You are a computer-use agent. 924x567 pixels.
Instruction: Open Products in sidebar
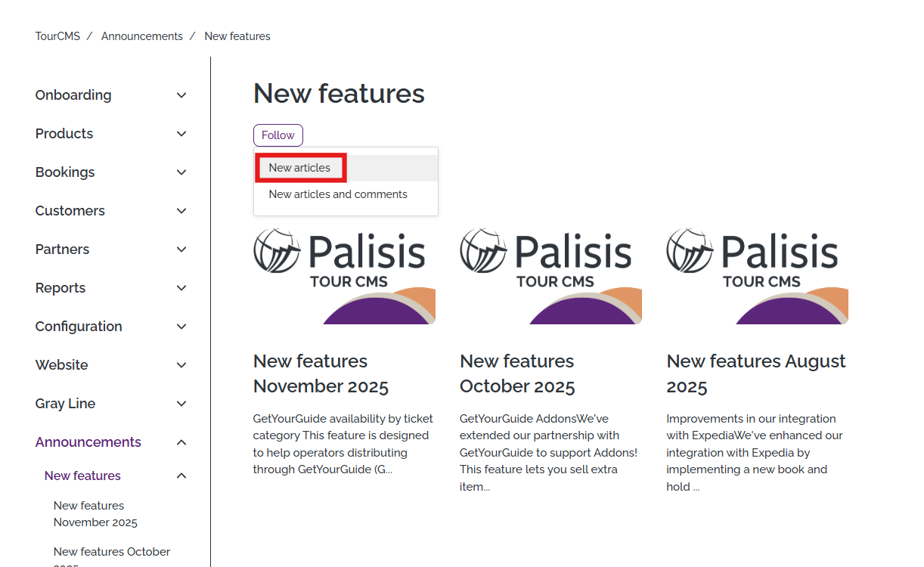(x=64, y=134)
